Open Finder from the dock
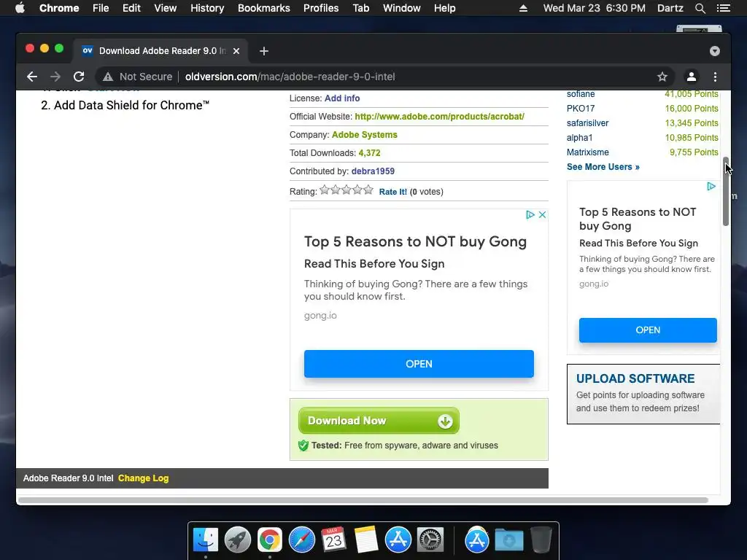 click(206, 540)
